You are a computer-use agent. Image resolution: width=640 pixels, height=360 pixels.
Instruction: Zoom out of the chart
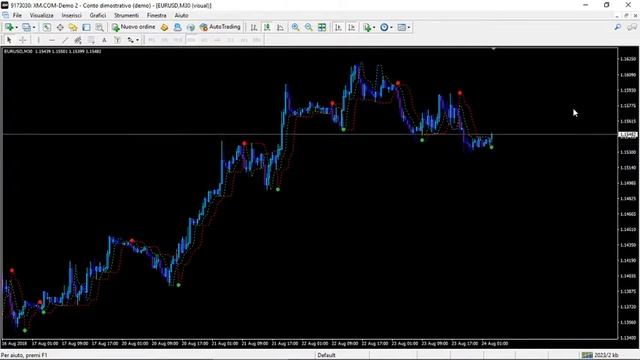[309, 27]
